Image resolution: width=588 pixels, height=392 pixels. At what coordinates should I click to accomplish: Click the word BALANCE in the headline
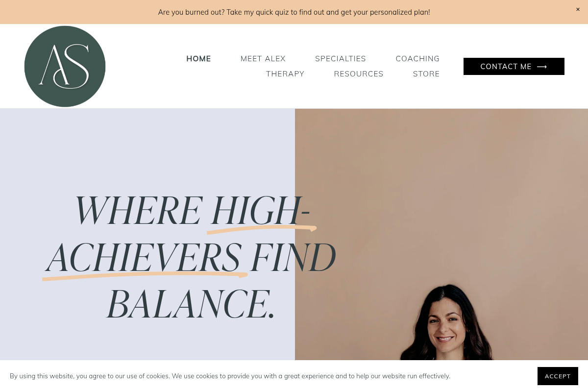click(191, 304)
